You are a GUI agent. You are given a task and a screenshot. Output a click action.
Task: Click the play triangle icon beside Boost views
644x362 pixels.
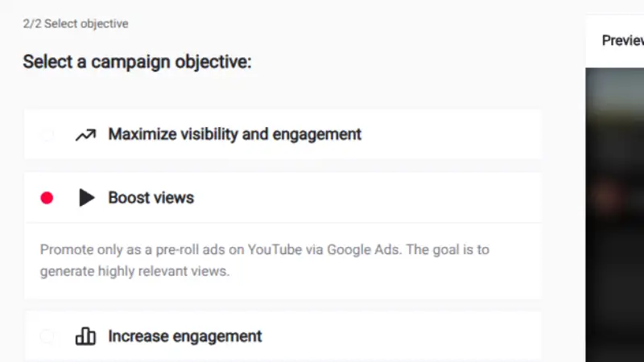(86, 198)
